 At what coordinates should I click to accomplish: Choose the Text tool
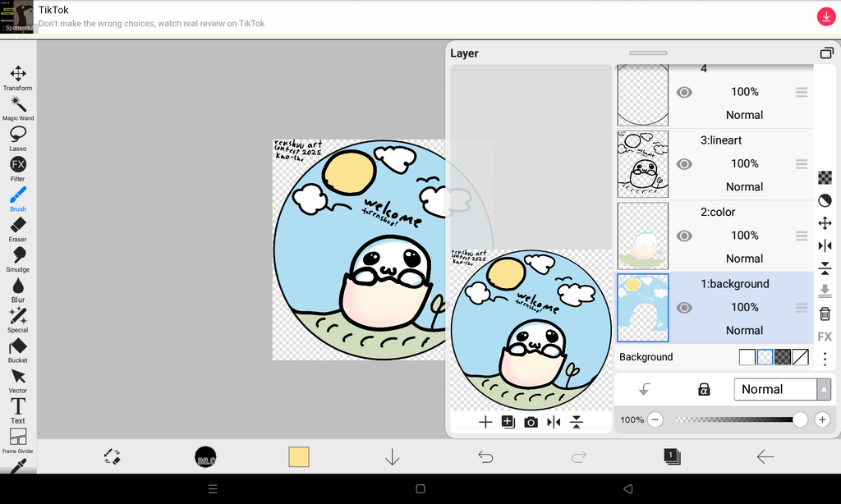tap(17, 406)
